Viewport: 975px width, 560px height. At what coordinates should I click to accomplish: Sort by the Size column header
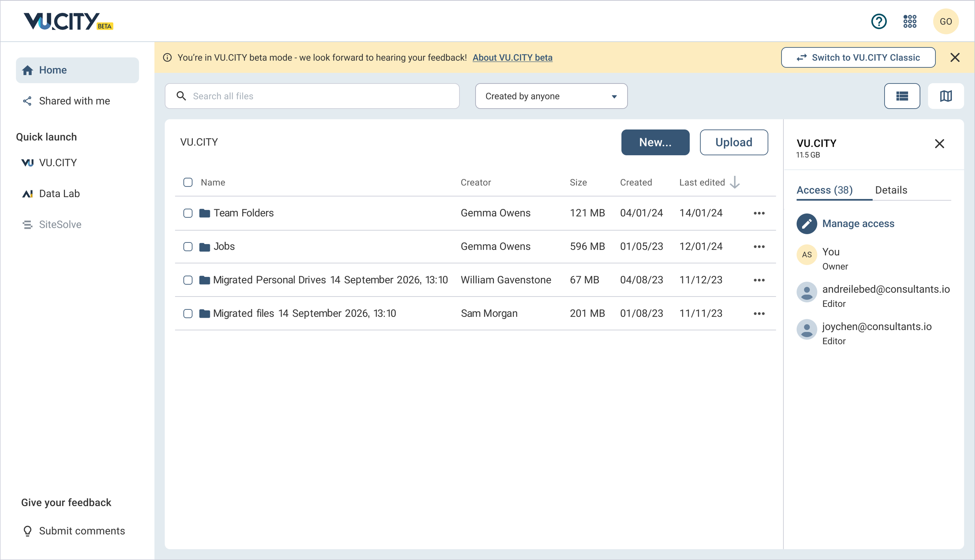578,182
